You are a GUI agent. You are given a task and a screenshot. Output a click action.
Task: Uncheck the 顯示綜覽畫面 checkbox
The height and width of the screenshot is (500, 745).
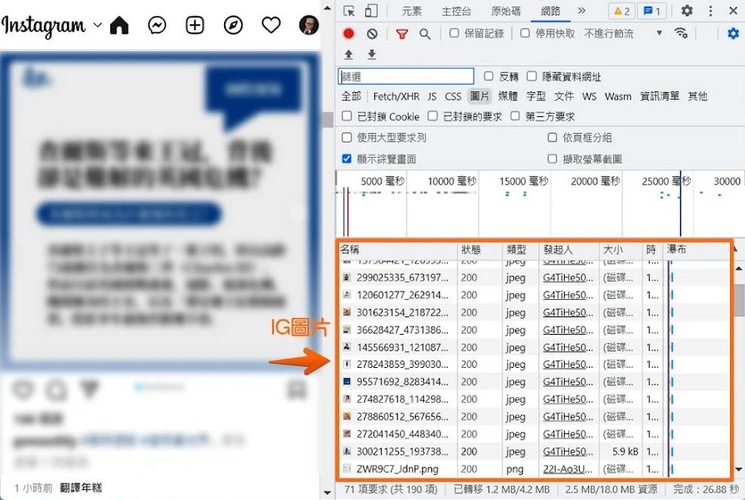pyautogui.click(x=347, y=159)
